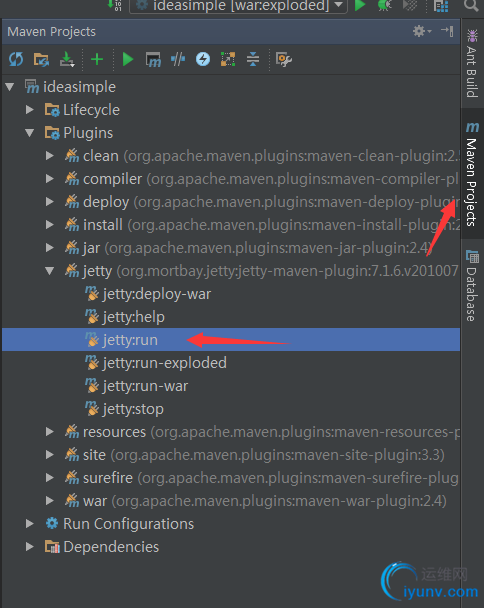This screenshot has width=484, height=608.
Task: Select the clean plugin label
Action: [101, 156]
